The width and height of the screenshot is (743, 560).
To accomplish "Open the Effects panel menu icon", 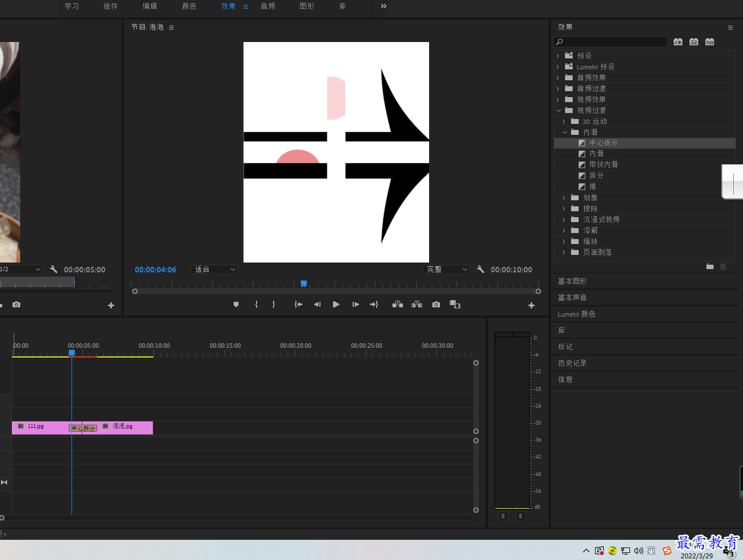I will coord(730,27).
